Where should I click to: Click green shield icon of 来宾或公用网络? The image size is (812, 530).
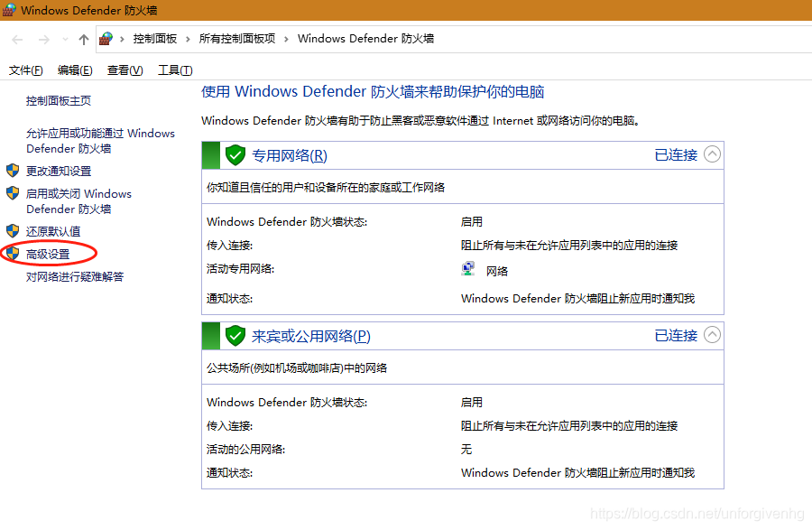point(235,336)
